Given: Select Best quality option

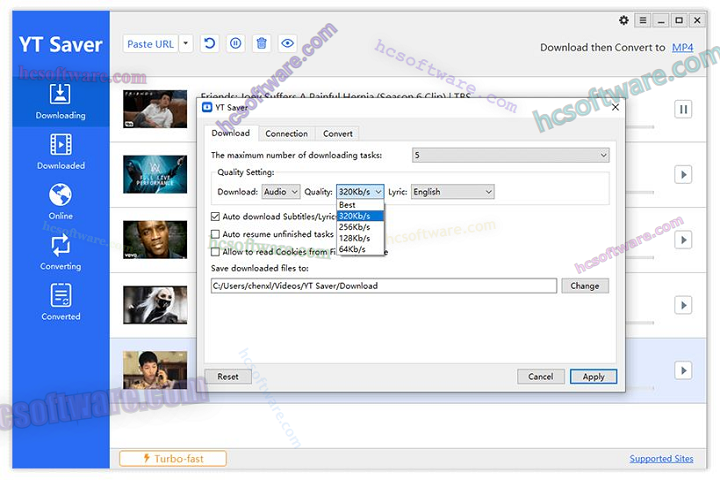Looking at the screenshot, I should point(360,205).
